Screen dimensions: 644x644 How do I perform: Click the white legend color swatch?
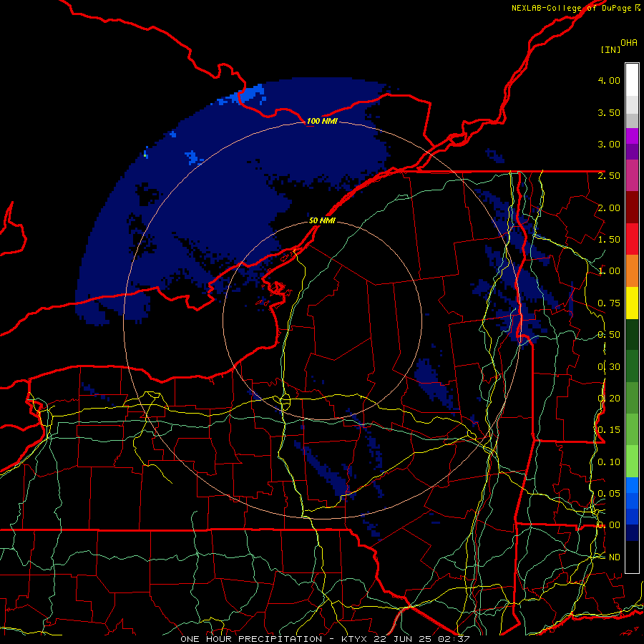pos(632,80)
